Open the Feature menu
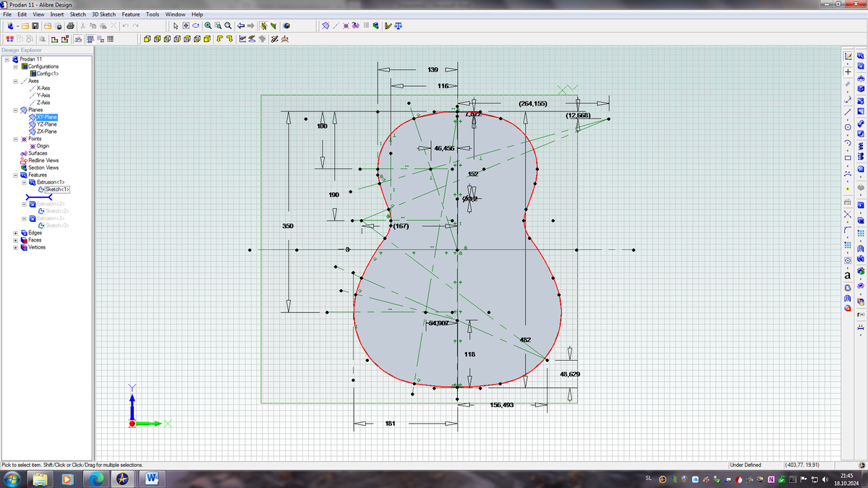The image size is (868, 488). pyautogui.click(x=130, y=14)
